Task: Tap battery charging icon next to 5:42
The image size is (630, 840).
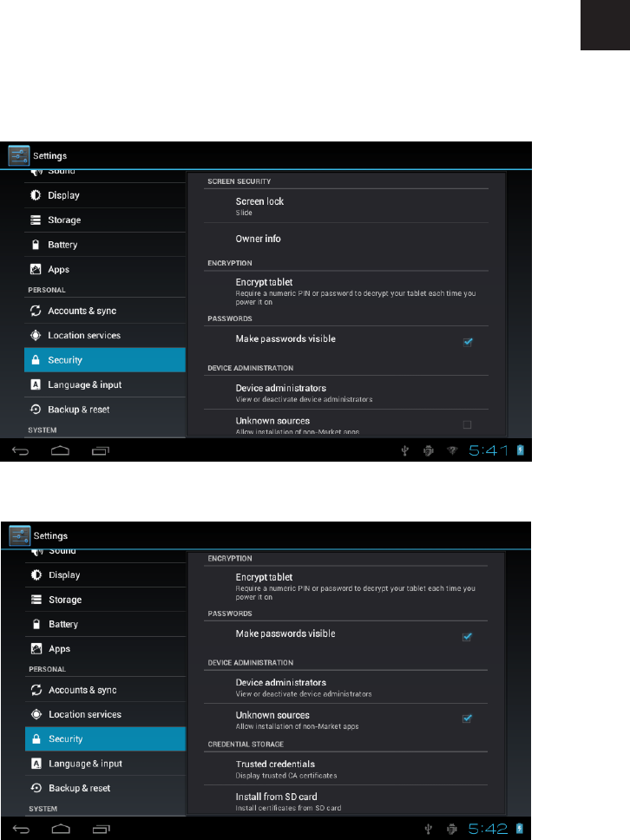Action: (519, 829)
